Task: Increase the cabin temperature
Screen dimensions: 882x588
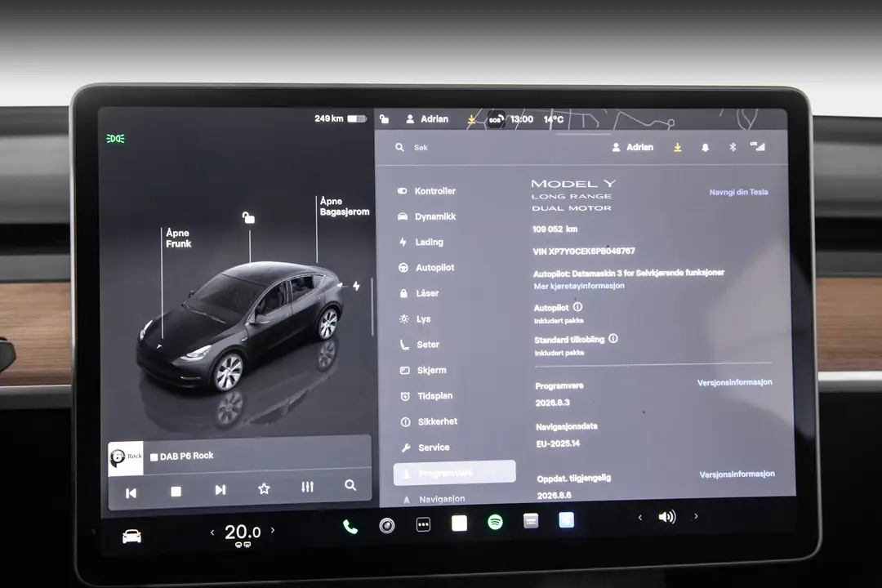Action: 273,530
